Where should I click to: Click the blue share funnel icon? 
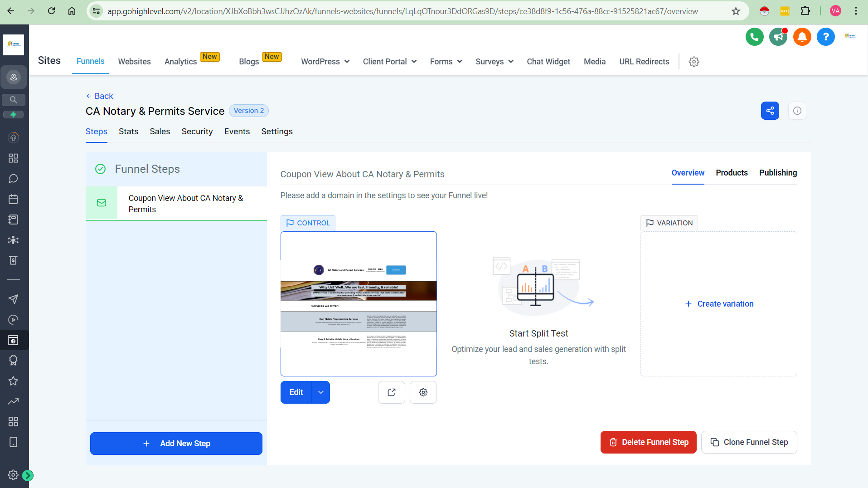coord(770,111)
